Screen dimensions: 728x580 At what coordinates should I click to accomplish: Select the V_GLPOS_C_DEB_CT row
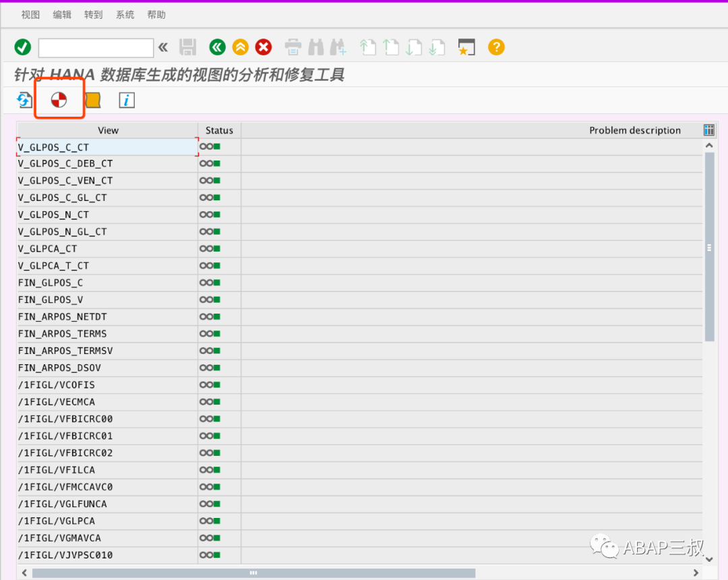click(x=359, y=163)
